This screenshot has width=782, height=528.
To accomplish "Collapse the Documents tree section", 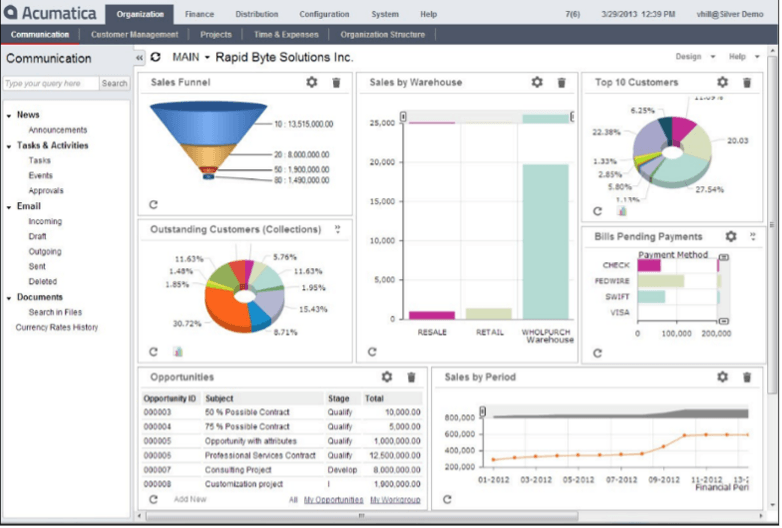I will (9, 298).
